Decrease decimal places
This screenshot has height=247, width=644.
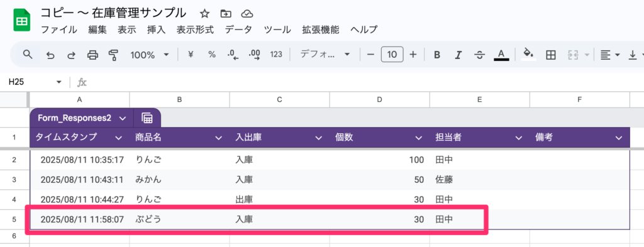click(233, 55)
